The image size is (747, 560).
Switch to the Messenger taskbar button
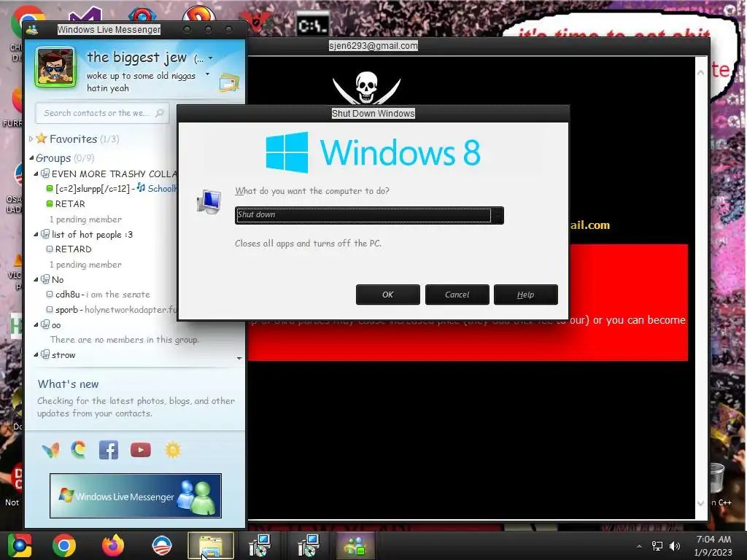click(x=355, y=545)
